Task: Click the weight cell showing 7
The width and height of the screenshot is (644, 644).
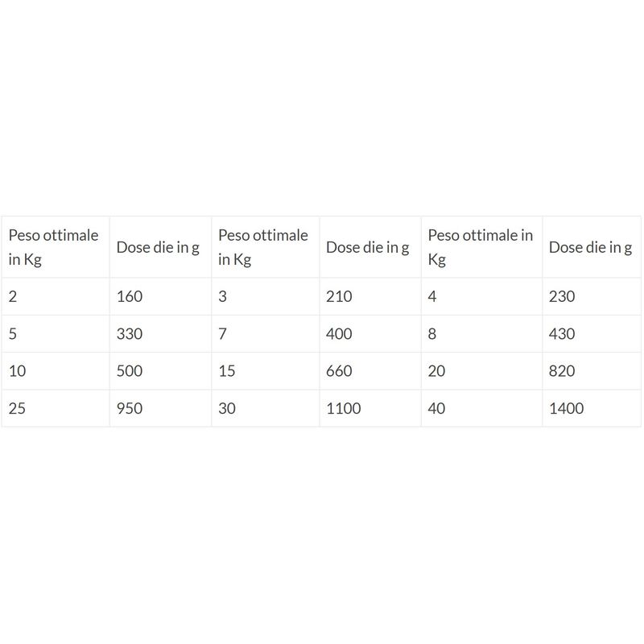Action: point(223,333)
